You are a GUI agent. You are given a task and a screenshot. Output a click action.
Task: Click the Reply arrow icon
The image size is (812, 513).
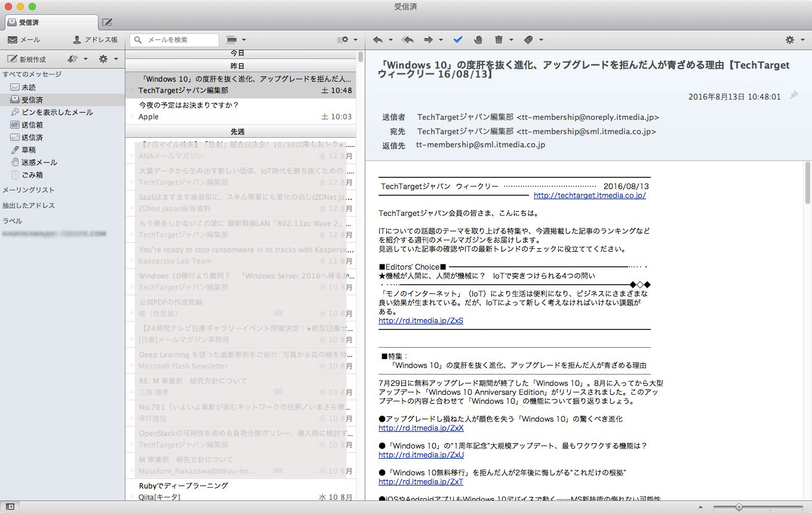click(x=378, y=40)
